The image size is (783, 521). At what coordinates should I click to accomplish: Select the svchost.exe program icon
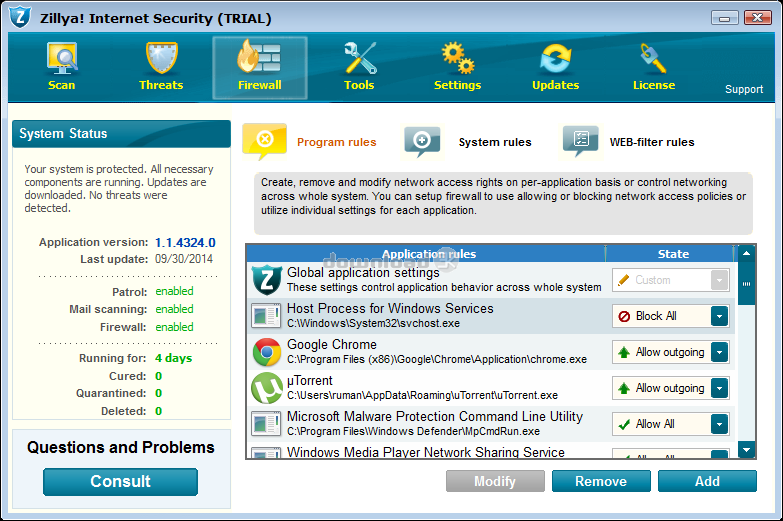(x=266, y=316)
